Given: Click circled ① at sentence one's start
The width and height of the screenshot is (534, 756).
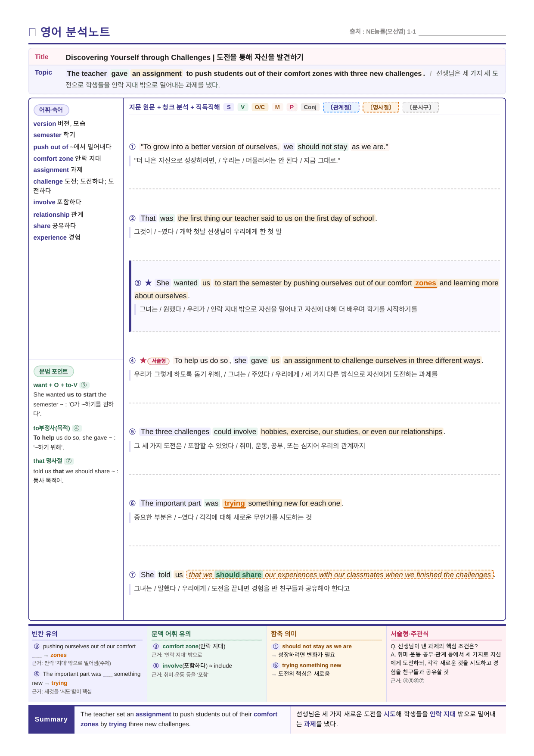Looking at the screenshot, I should (x=133, y=147).
